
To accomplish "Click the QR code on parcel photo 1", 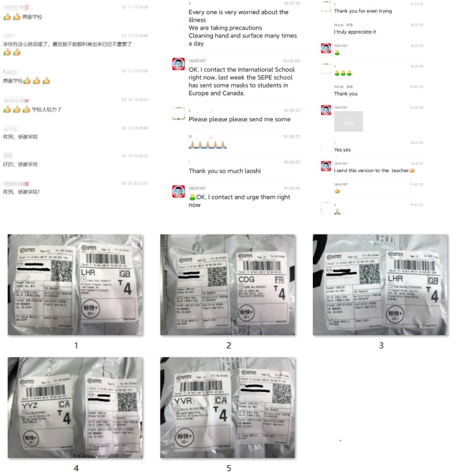I will (61, 271).
